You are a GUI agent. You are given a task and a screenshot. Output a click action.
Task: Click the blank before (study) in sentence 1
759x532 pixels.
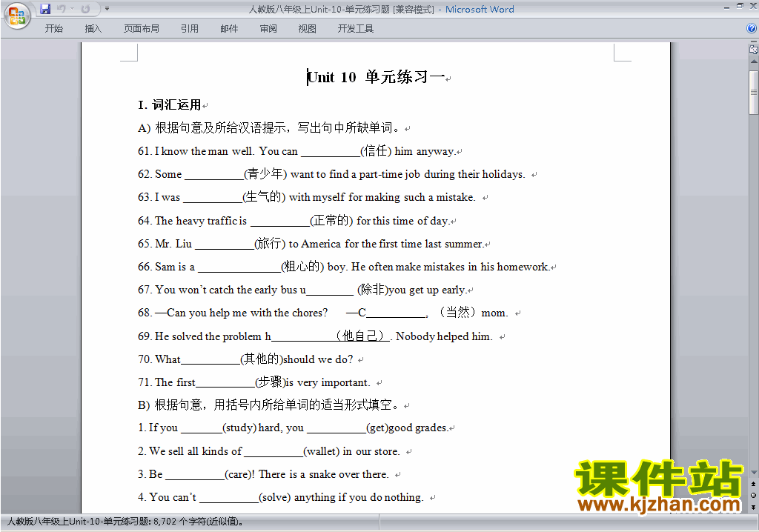[x=202, y=428]
